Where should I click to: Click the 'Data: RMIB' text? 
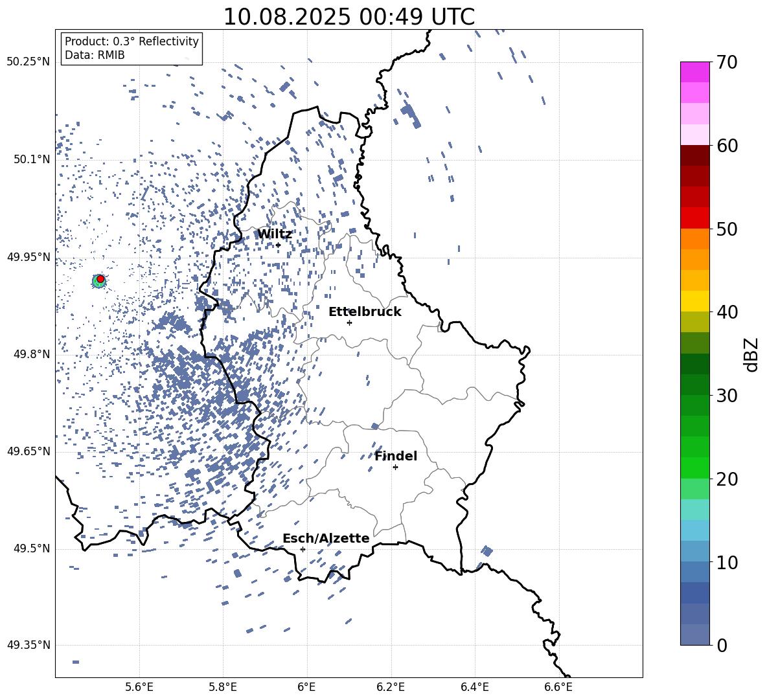(x=95, y=55)
